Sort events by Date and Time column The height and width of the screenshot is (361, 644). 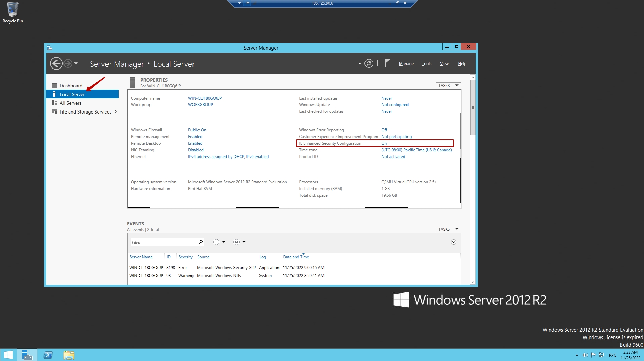point(296,257)
